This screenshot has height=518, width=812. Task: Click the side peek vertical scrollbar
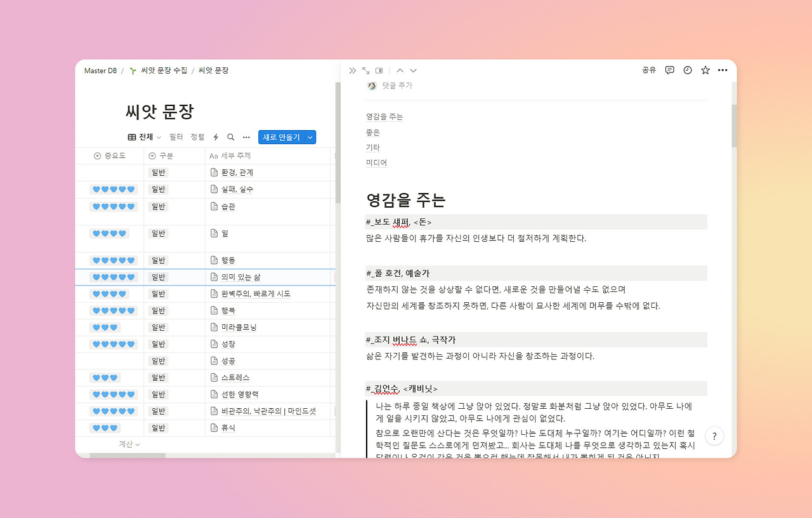click(735, 126)
